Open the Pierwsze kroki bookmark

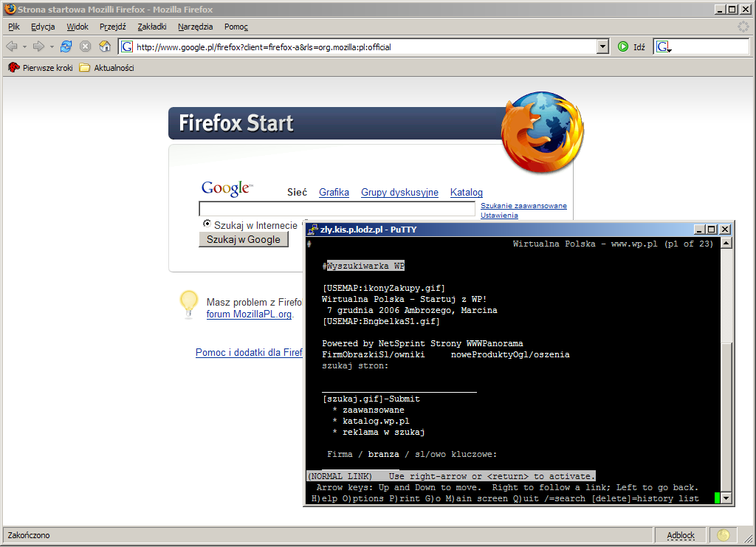coord(41,68)
